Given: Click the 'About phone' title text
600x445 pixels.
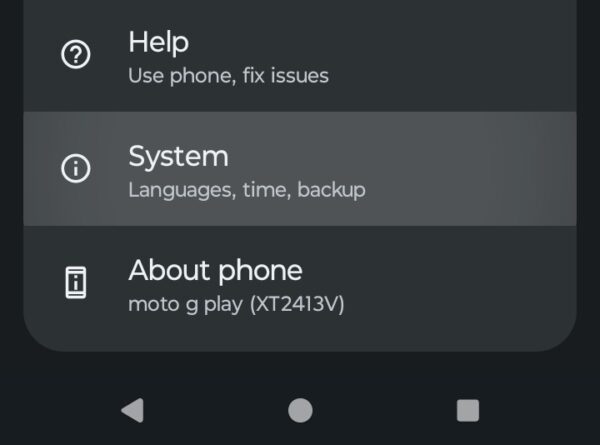Looking at the screenshot, I should [215, 271].
